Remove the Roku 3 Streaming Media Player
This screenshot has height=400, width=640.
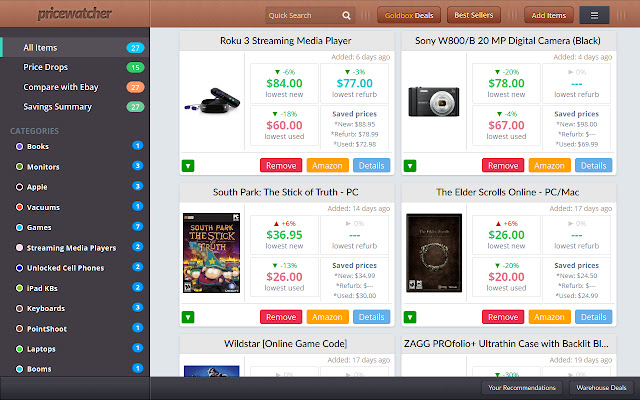(x=281, y=165)
